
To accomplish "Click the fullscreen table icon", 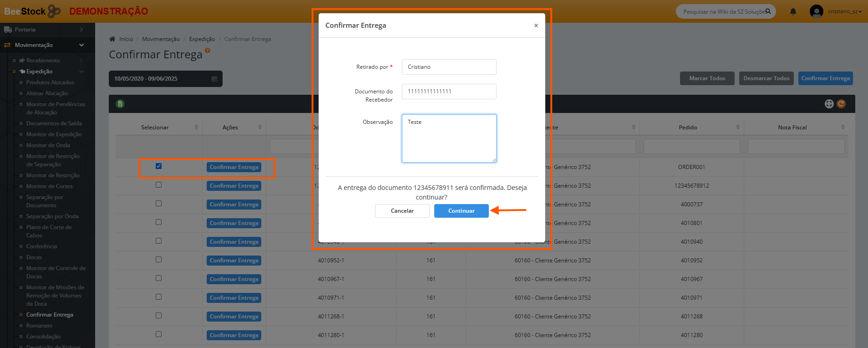I will tap(829, 104).
